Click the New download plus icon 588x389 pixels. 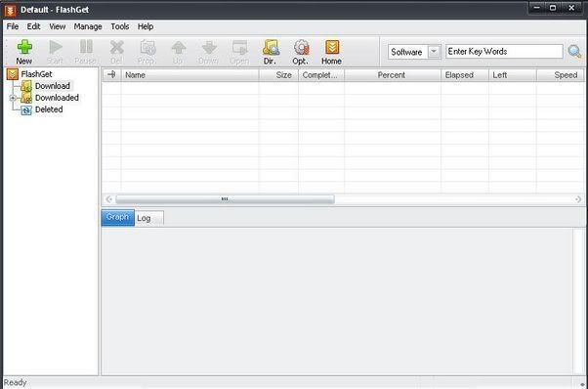[x=24, y=47]
